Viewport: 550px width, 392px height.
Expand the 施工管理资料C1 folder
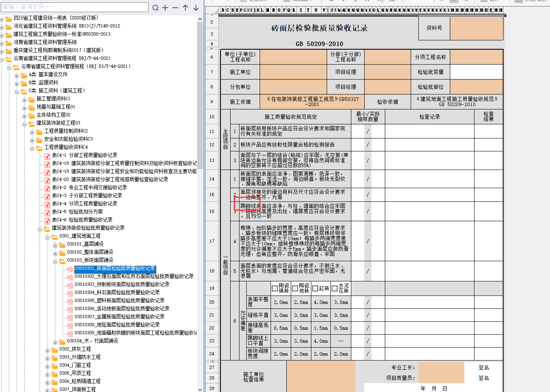coord(25,100)
